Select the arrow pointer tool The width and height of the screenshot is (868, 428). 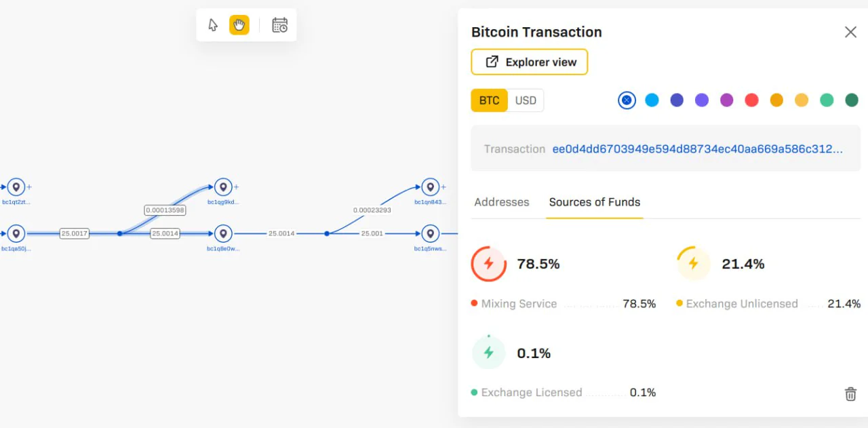coord(213,25)
